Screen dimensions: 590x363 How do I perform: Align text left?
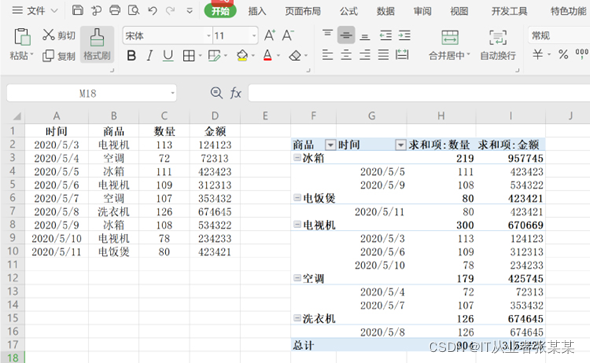(x=327, y=55)
